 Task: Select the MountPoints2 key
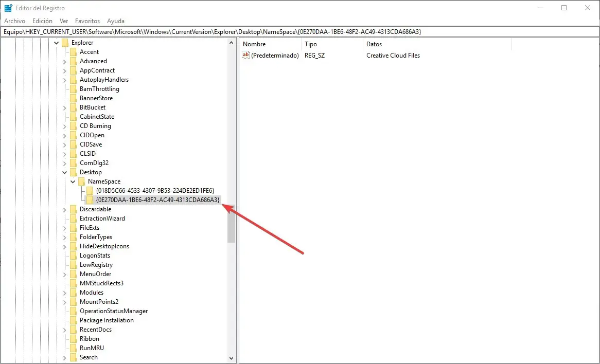(x=99, y=302)
